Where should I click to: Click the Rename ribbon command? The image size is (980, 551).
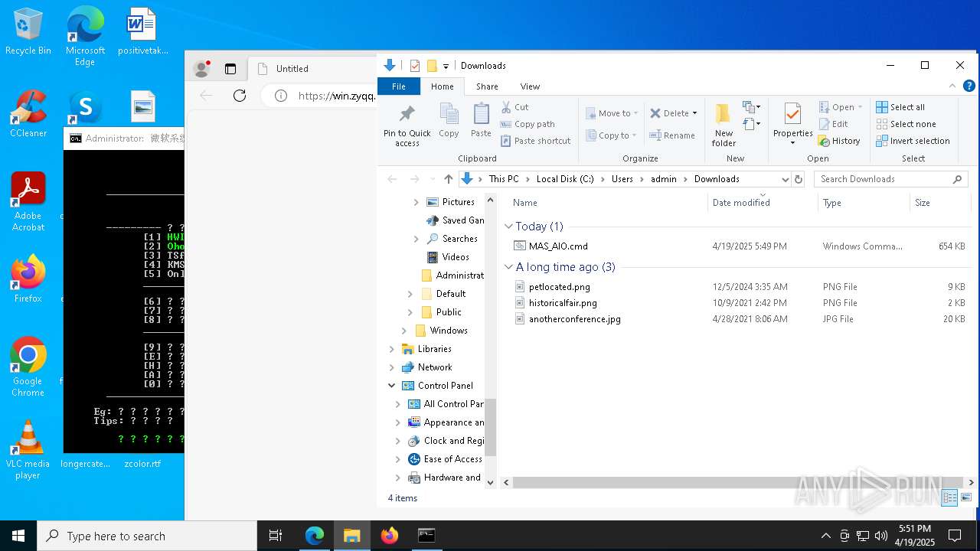(671, 135)
